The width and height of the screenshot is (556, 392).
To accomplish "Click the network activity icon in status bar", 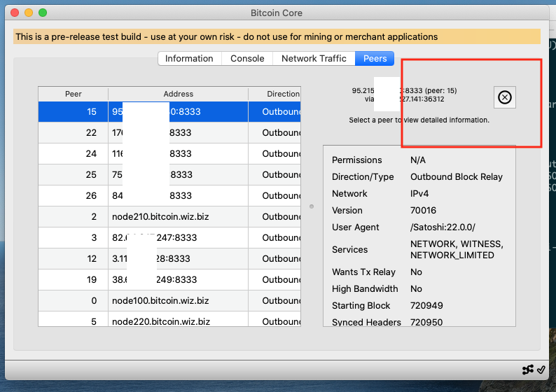I will tap(527, 370).
